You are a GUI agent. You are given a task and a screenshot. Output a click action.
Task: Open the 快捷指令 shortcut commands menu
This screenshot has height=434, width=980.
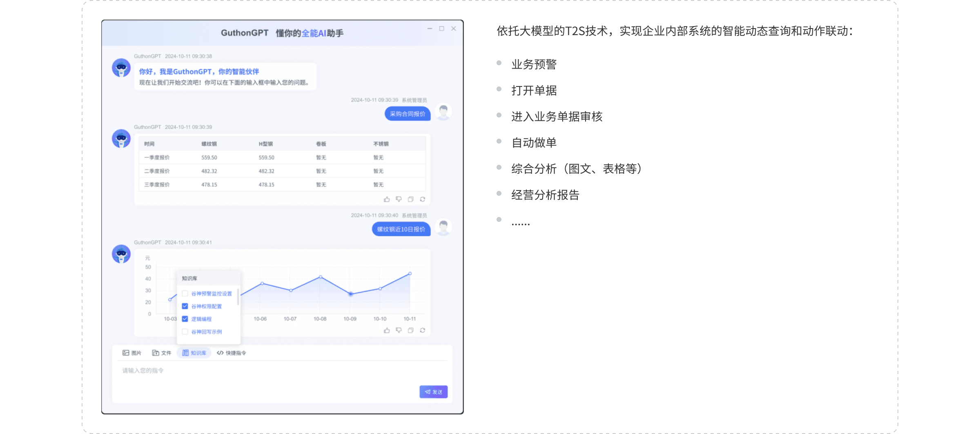click(x=232, y=353)
